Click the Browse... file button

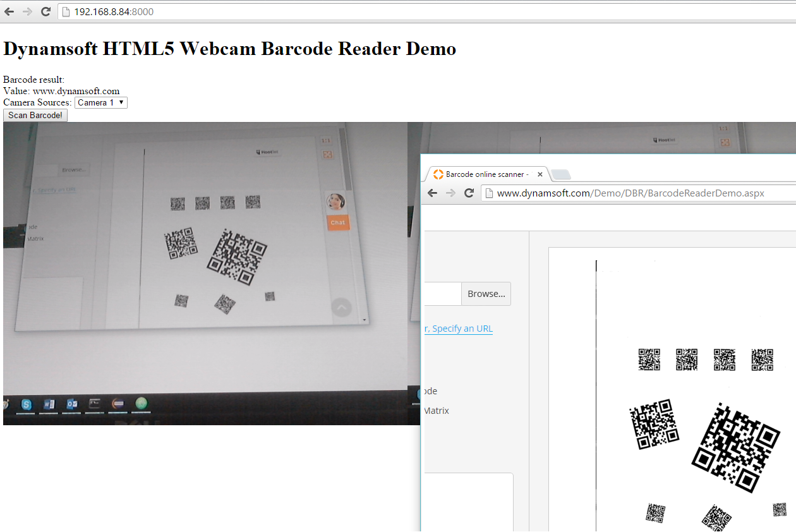coord(486,294)
